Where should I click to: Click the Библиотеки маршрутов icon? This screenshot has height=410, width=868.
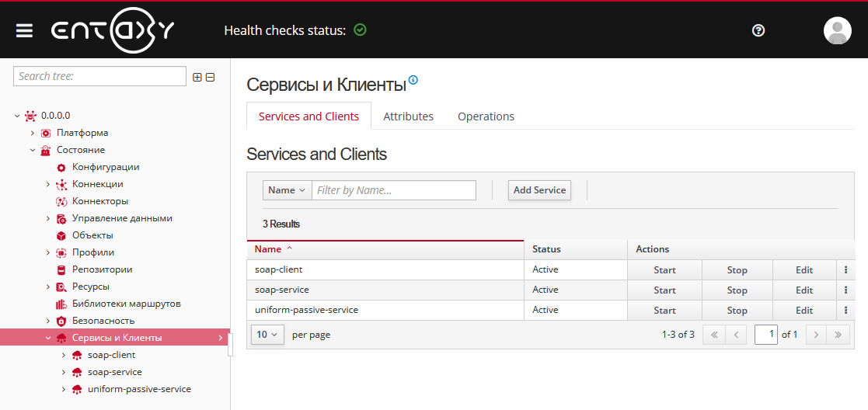(61, 304)
